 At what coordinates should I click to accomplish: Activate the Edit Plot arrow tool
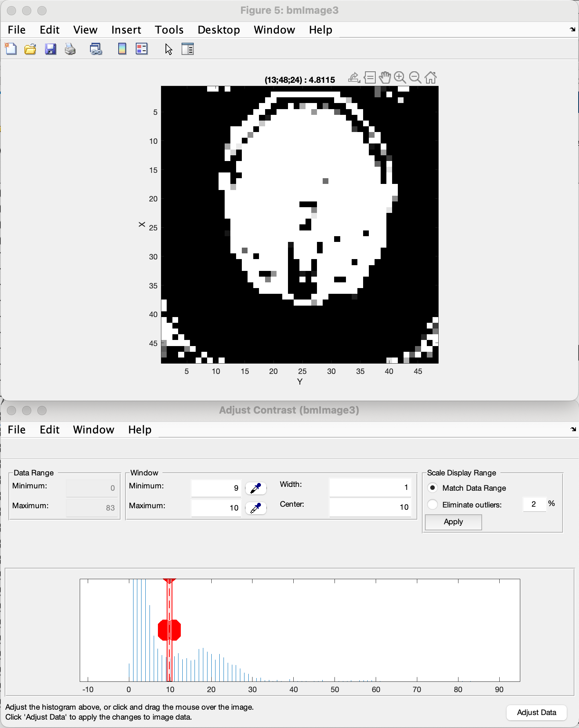(169, 49)
